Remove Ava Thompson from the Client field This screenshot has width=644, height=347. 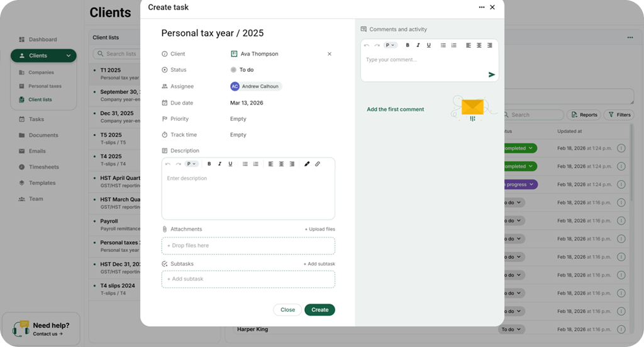pos(330,54)
